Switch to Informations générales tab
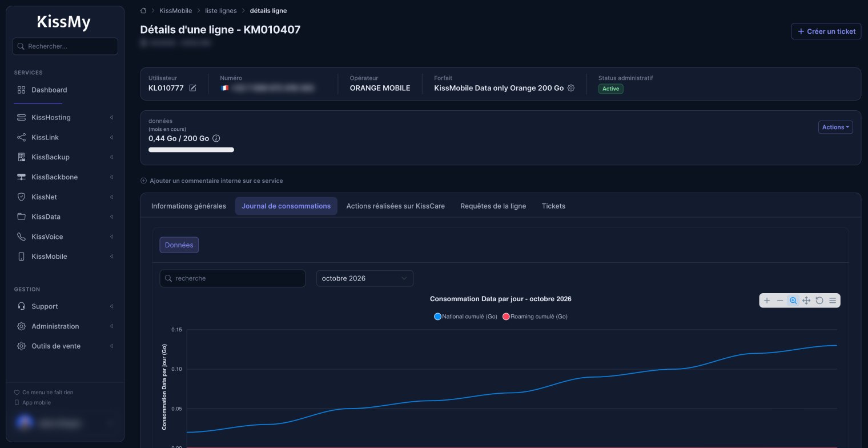Viewport: 868px width, 448px height. (x=188, y=206)
